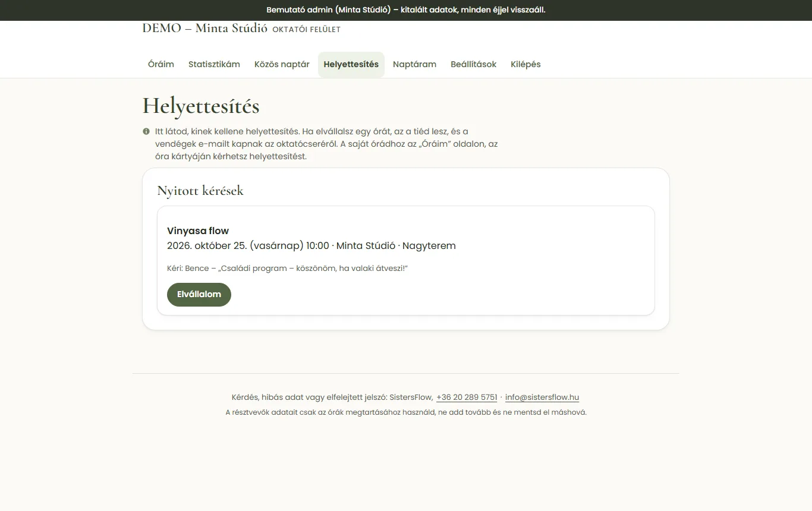Click the footer privacy notice text
The height and width of the screenshot is (511, 812).
(x=406, y=412)
